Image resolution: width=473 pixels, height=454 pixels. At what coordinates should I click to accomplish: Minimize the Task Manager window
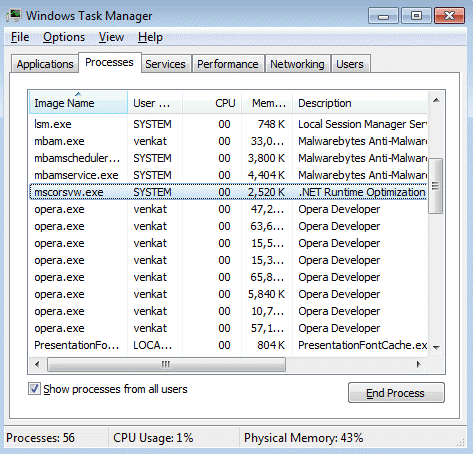click(x=383, y=16)
